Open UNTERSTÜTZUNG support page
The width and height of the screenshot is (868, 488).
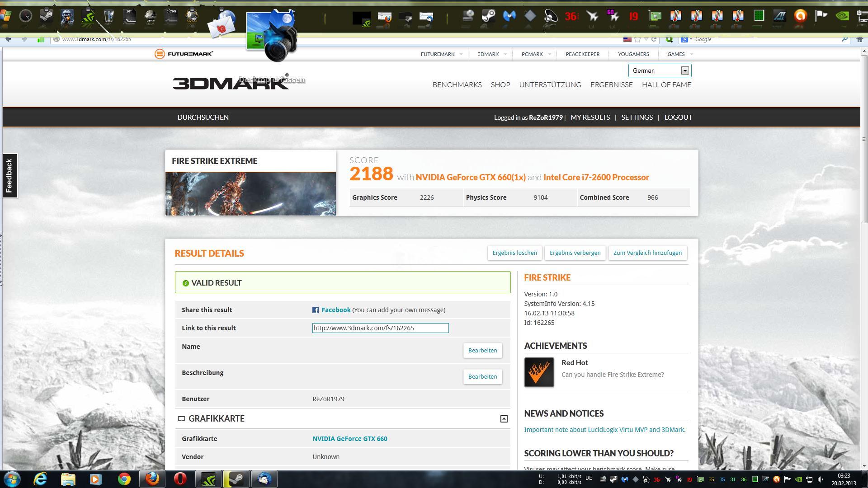click(x=550, y=85)
